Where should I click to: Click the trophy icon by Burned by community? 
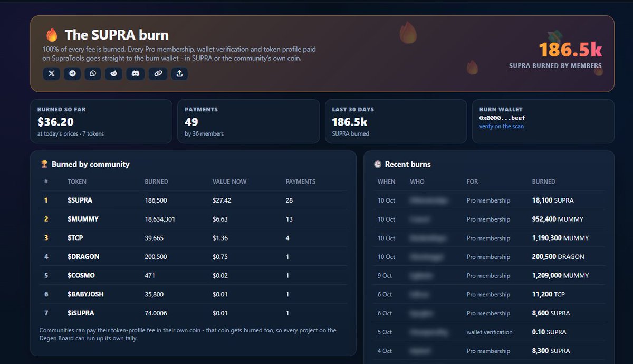coord(44,164)
